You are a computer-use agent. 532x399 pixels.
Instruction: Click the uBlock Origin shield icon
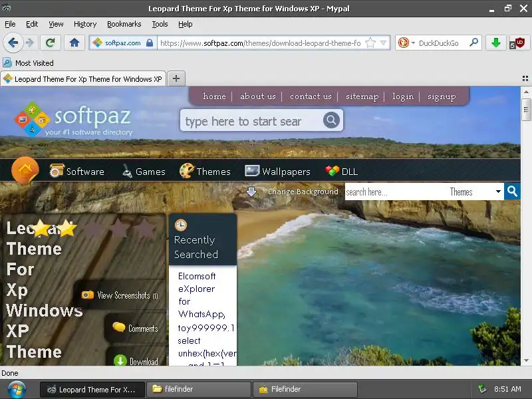(518, 43)
